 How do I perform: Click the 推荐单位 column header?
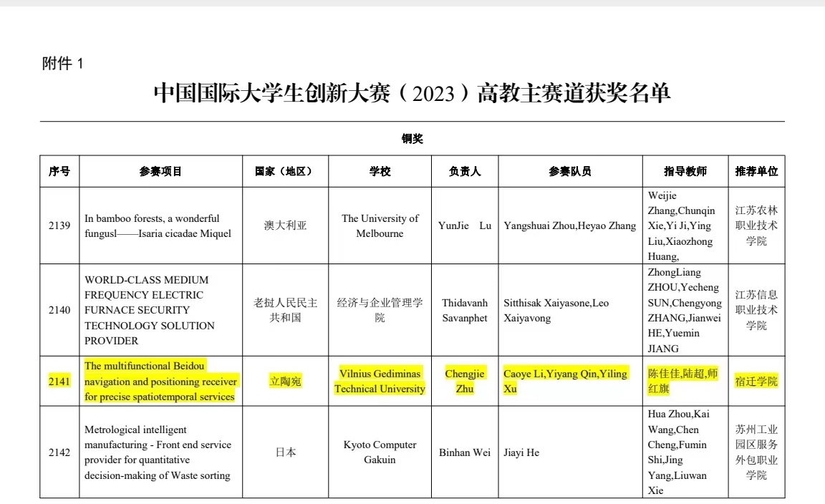point(756,172)
